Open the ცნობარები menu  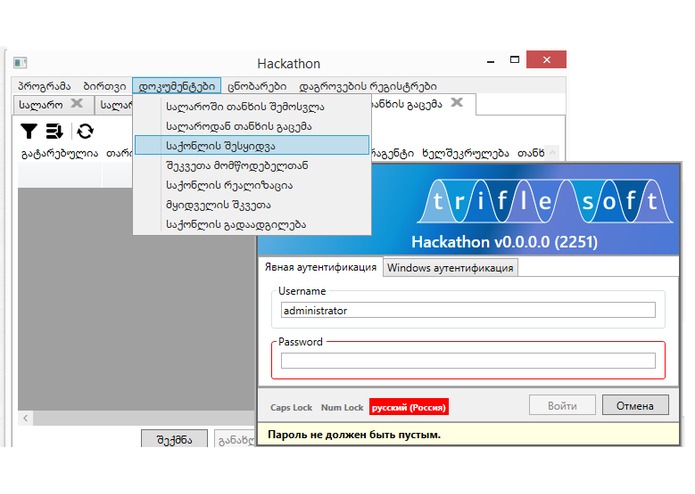point(257,86)
